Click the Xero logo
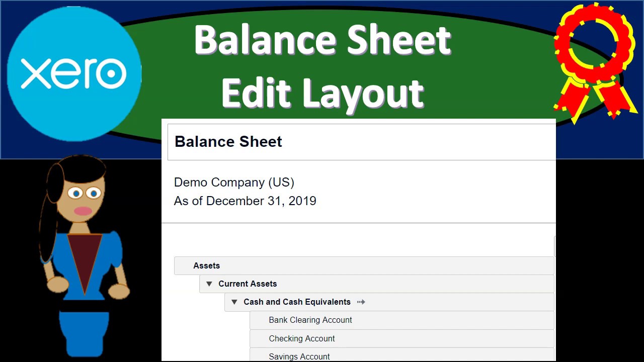This screenshot has width=644, height=362. click(74, 74)
